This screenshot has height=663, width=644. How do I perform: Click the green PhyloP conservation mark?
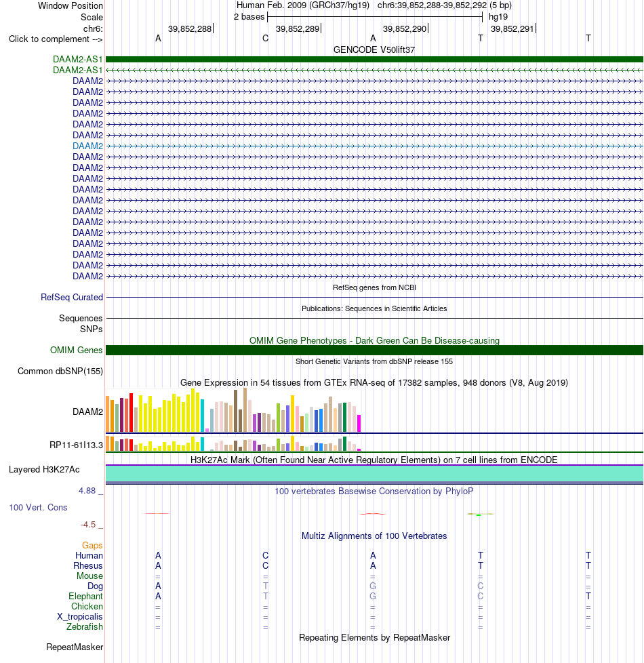coord(481,514)
